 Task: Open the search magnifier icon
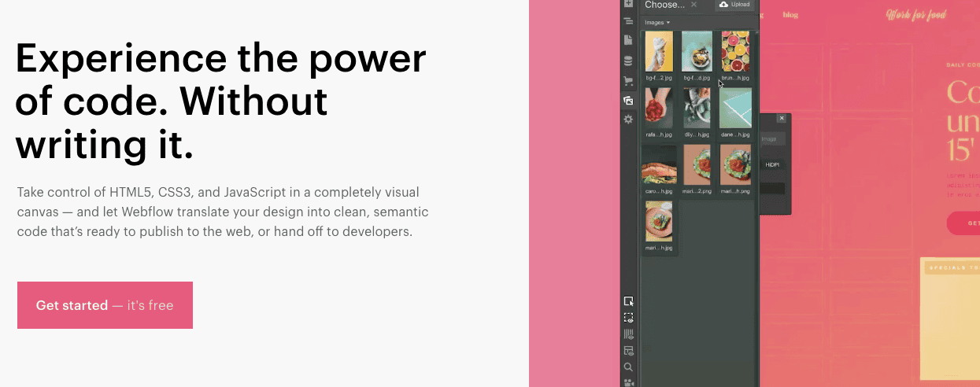pyautogui.click(x=628, y=367)
